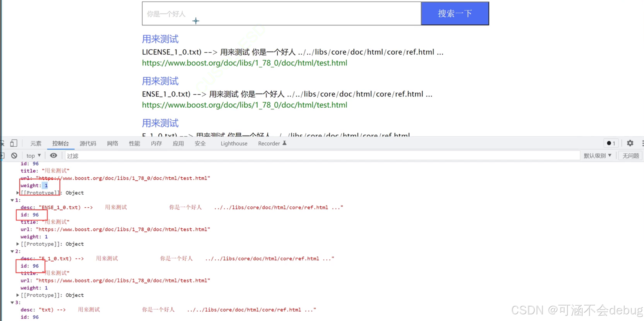644x321 pixels.
Task: Expand [[Prototype]] under item 1
Action: point(18,244)
